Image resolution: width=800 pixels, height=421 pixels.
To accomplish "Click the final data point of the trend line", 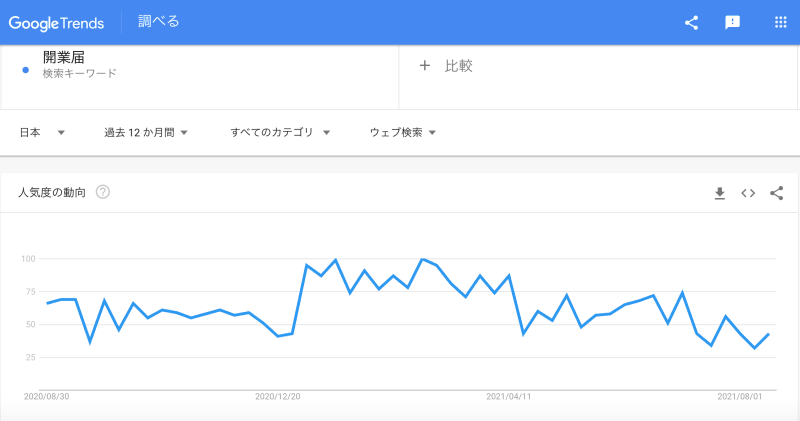I will pos(768,334).
